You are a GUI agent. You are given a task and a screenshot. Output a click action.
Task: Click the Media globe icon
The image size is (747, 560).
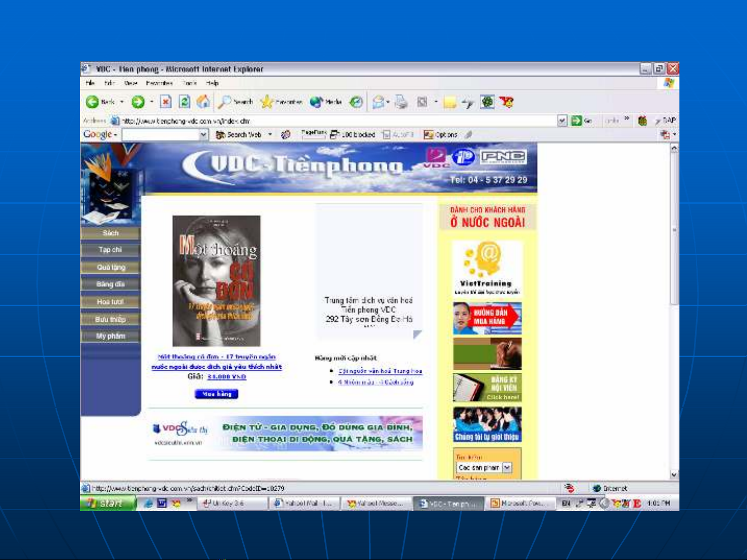316,102
